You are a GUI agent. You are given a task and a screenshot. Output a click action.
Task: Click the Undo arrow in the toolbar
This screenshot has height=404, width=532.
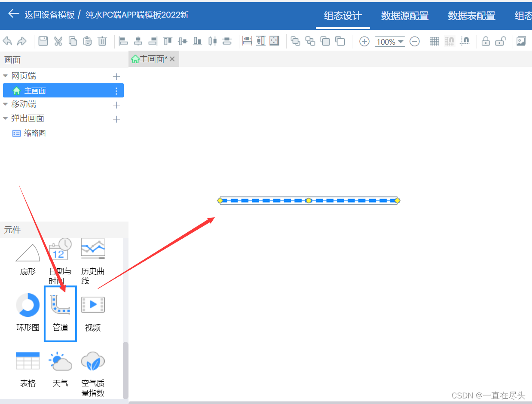[7, 41]
